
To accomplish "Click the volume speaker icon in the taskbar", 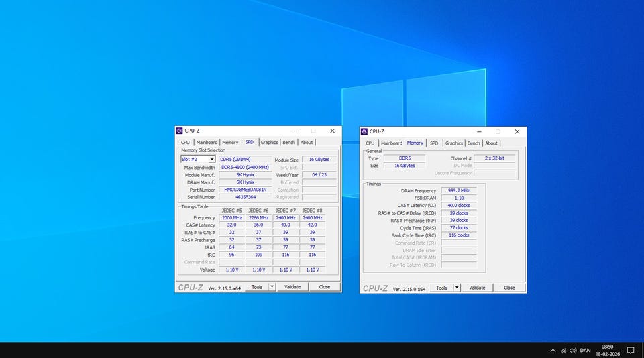I will [573, 350].
